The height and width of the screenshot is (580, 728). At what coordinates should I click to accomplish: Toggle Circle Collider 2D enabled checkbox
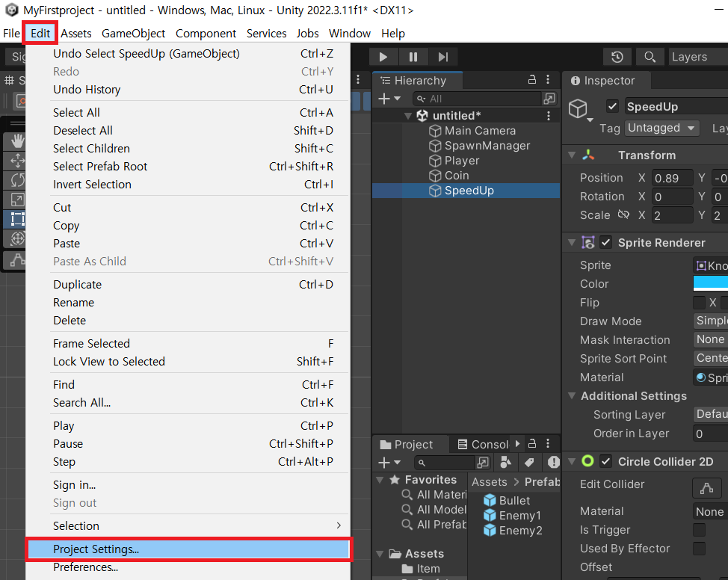[x=606, y=462]
